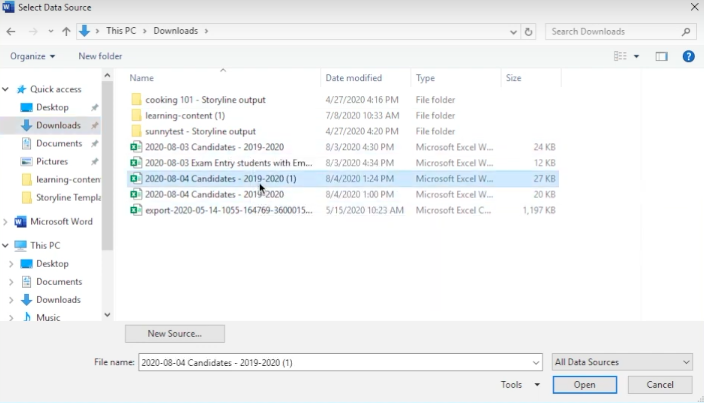This screenshot has width=704, height=403.
Task: Click the sidebar scroll down arrow
Action: pos(107,315)
